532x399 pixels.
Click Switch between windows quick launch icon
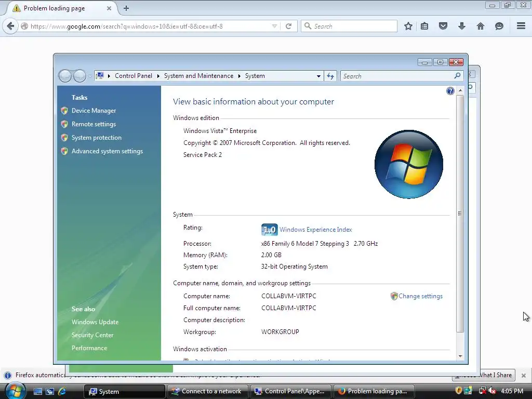(x=50, y=392)
